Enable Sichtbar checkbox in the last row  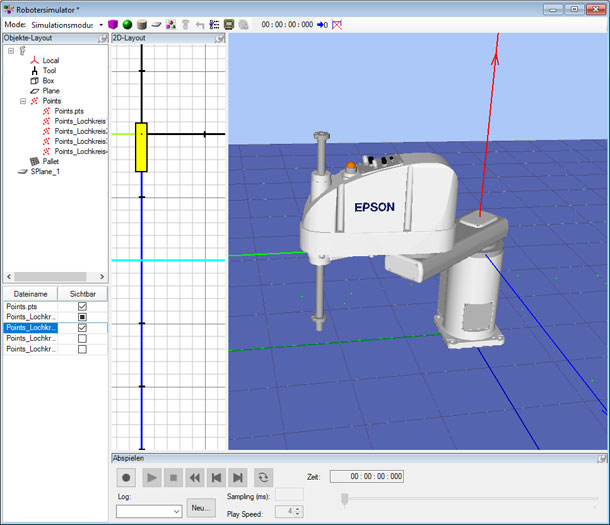[x=82, y=349]
